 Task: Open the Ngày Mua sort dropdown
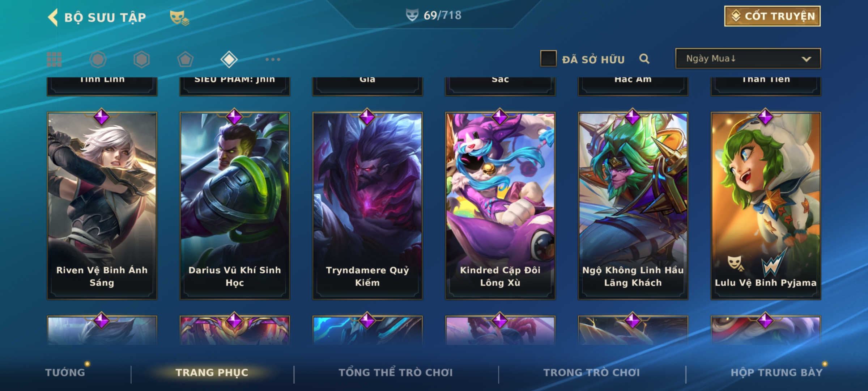(748, 59)
